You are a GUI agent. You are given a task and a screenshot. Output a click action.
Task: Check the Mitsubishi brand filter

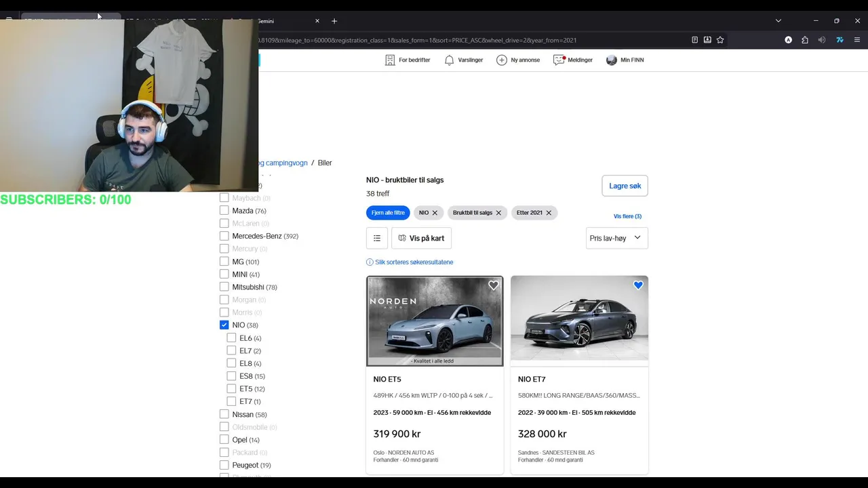point(224,287)
